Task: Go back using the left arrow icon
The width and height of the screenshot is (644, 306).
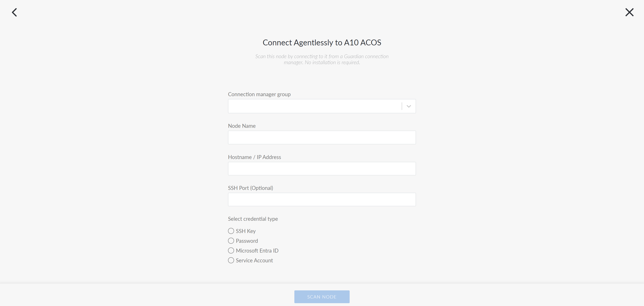Action: click(14, 12)
